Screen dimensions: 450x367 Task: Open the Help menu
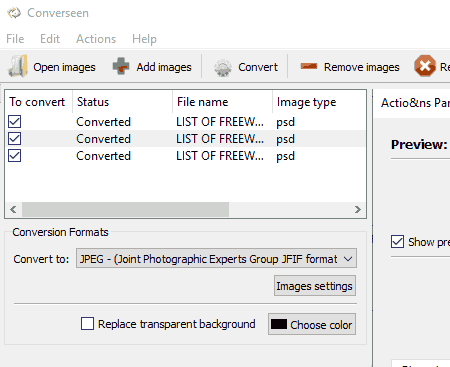coord(144,39)
